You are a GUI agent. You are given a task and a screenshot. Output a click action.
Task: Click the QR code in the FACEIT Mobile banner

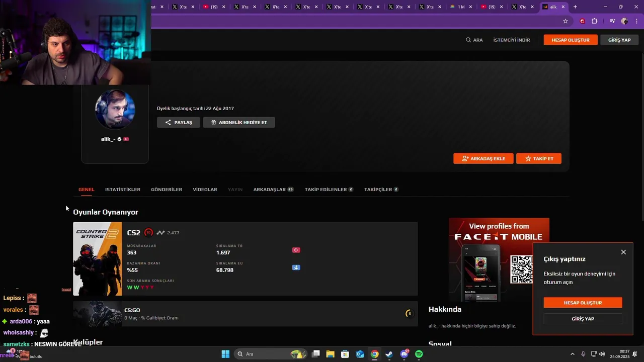pyautogui.click(x=521, y=269)
